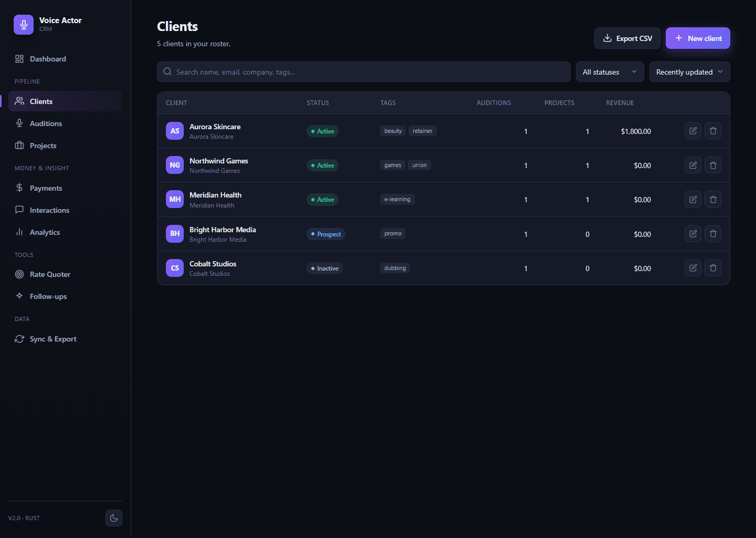Click the e-learning tag
This screenshot has width=756, height=538.
click(397, 199)
